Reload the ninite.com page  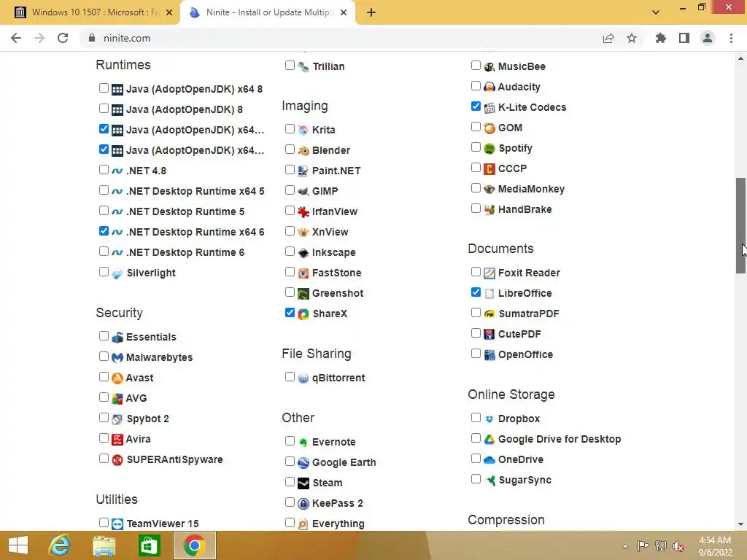pyautogui.click(x=63, y=38)
